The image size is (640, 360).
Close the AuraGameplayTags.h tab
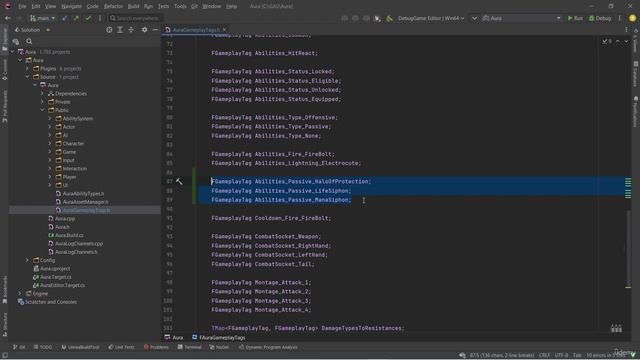[224, 30]
